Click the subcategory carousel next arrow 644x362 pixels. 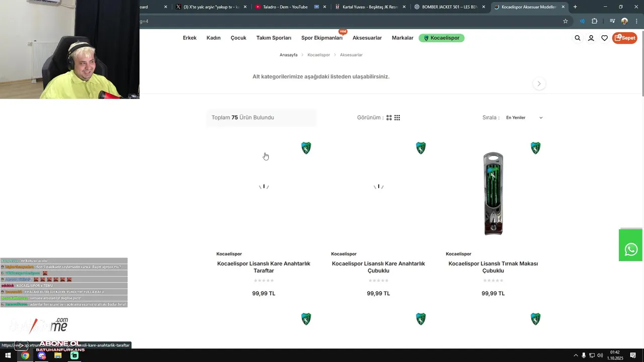[x=539, y=83]
